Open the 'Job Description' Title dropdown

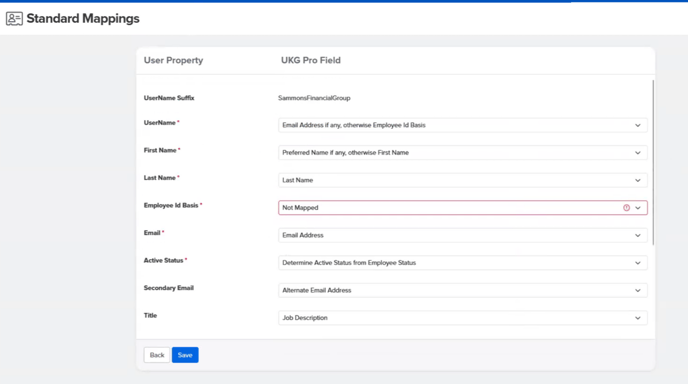(462, 318)
